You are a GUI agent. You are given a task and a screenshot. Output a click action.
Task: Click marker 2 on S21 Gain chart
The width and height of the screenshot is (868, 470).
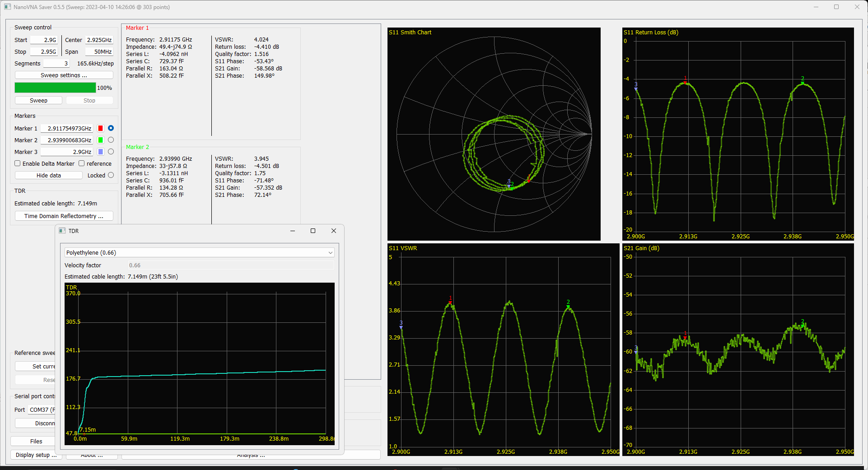[x=803, y=324]
